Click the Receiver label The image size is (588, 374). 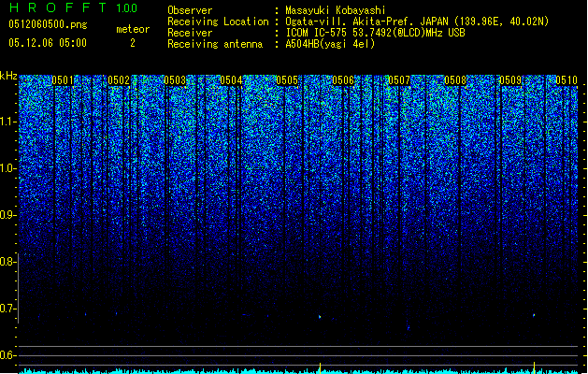coord(190,33)
